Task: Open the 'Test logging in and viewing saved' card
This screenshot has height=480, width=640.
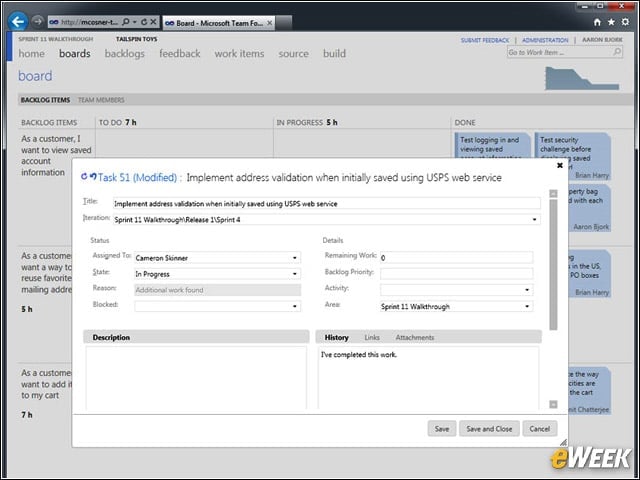Action: 492,146
